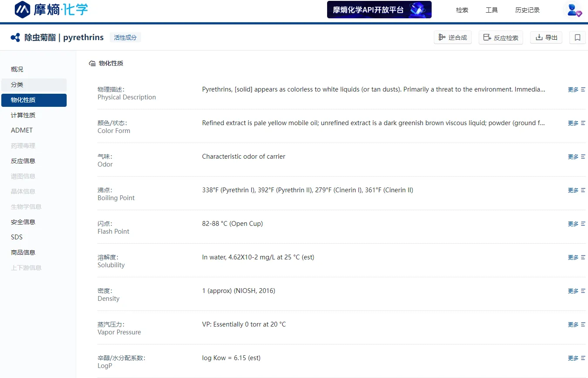This screenshot has height=378, width=588.
Task: Open ADMET in the sidebar
Action: (x=34, y=130)
